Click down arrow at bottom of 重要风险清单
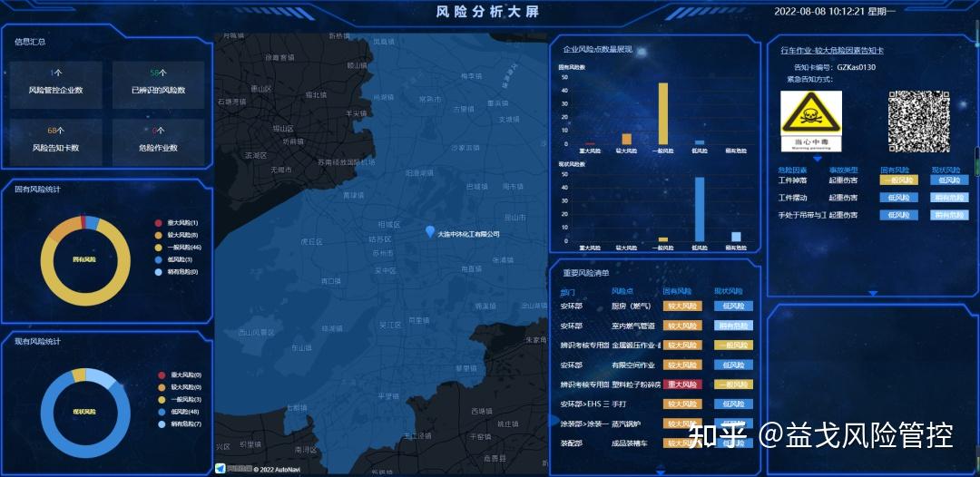Image resolution: width=980 pixels, height=477 pixels. 661,473
